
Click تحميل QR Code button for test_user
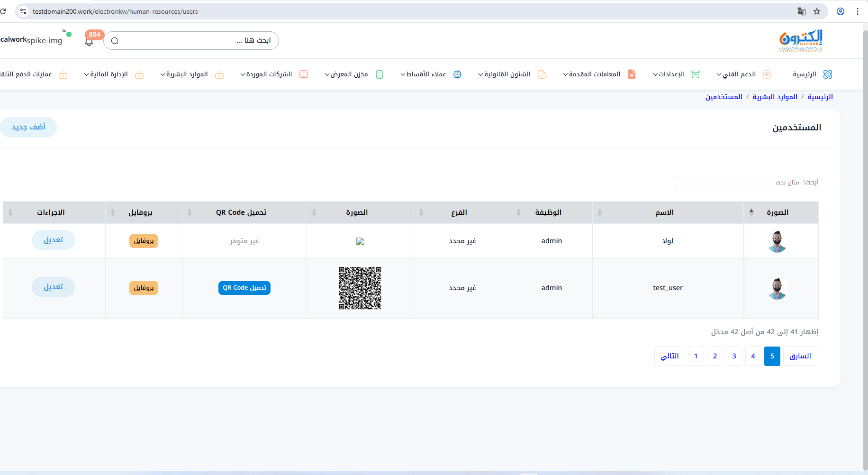244,288
